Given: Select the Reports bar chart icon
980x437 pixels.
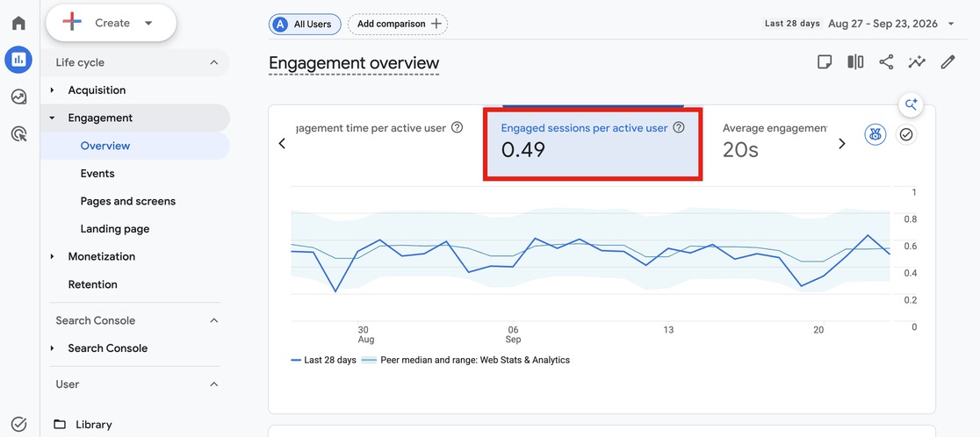Looking at the screenshot, I should click(x=18, y=60).
